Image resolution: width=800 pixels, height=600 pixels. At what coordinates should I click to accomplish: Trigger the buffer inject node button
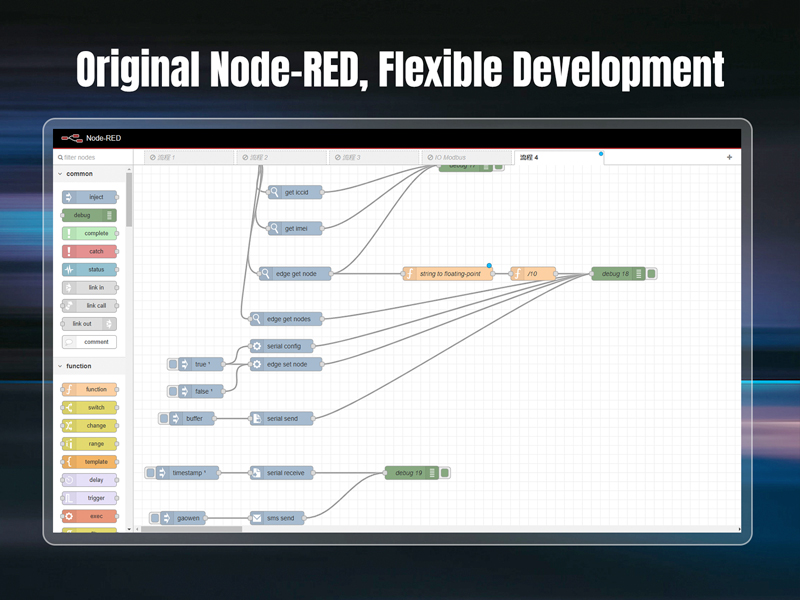coord(164,419)
